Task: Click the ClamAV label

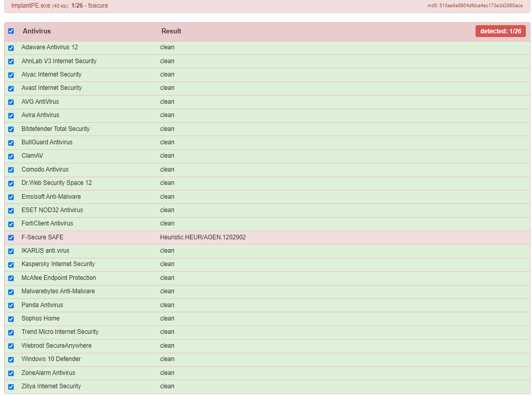Action: [32, 156]
